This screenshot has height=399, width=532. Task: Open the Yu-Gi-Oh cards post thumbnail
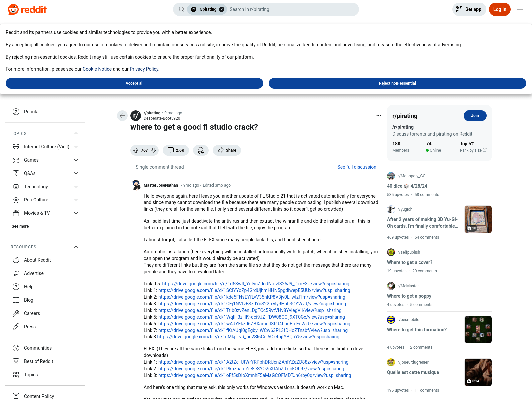click(478, 219)
